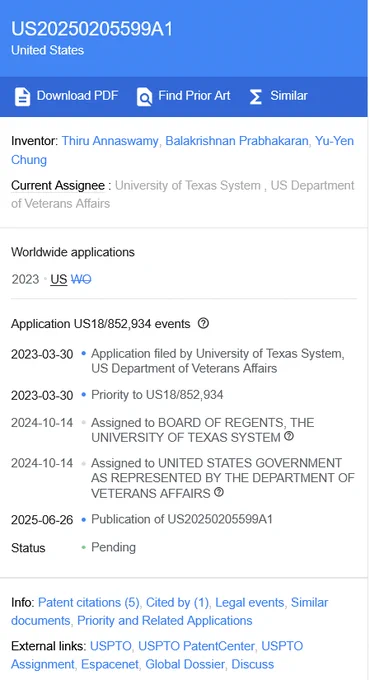Open Espacenet external link
The width and height of the screenshot is (370, 680).
tap(110, 664)
